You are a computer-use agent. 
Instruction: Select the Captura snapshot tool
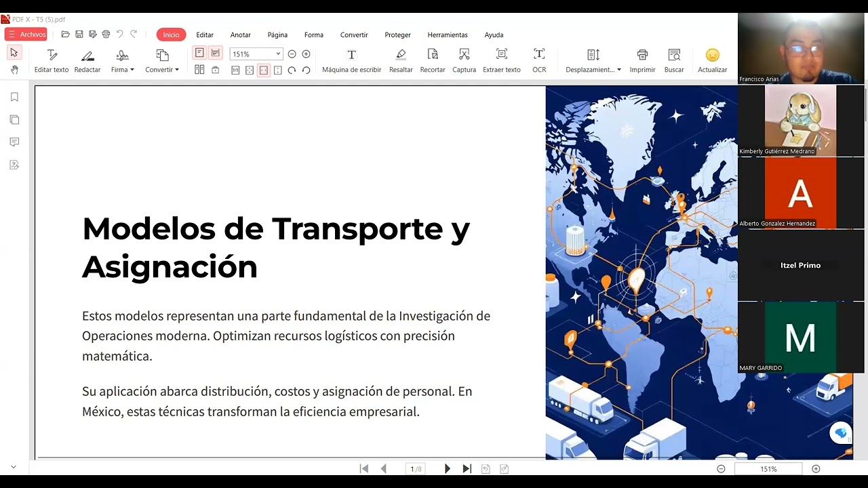(x=464, y=61)
